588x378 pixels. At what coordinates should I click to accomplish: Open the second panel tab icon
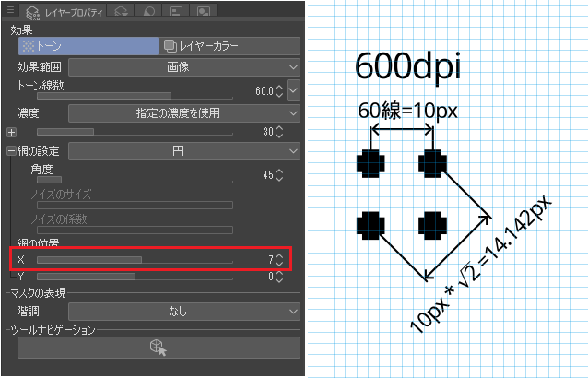tap(122, 12)
